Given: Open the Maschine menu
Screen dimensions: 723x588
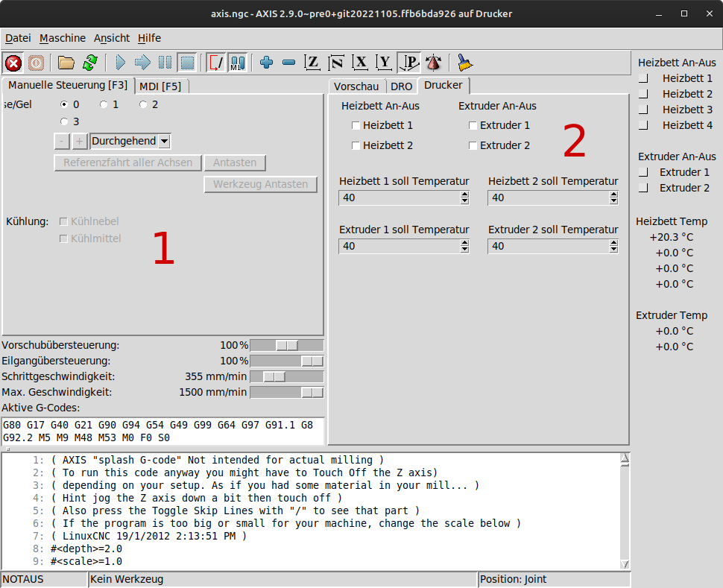Looking at the screenshot, I should pos(63,38).
